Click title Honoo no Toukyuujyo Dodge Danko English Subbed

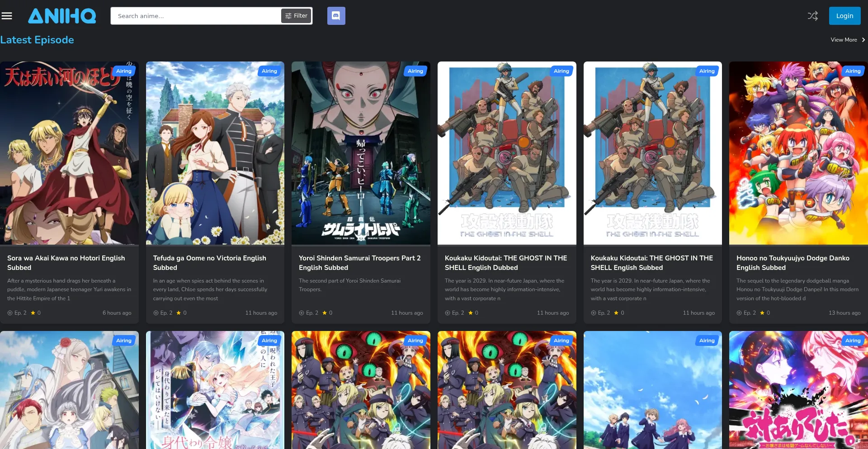[x=793, y=263]
